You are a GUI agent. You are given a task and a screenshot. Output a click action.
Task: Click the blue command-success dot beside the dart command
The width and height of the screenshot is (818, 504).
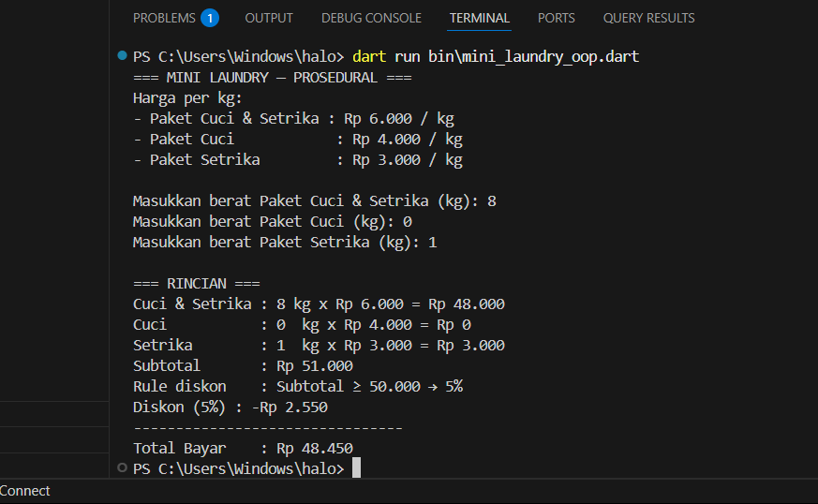pyautogui.click(x=122, y=56)
